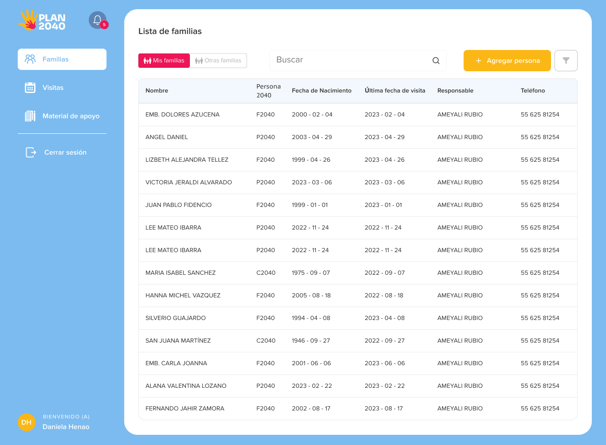Click the Material de apoyo book icon
Viewport: 606px width, 445px height.
point(30,116)
